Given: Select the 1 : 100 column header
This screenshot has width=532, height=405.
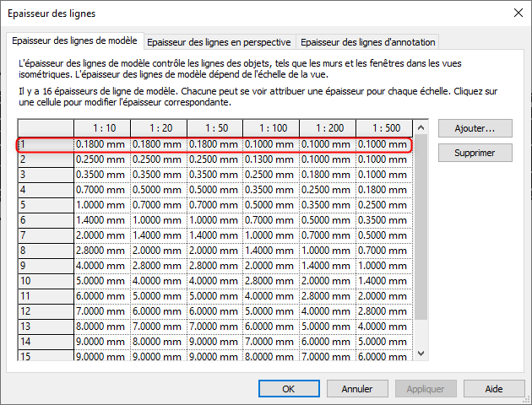Looking at the screenshot, I should tap(271, 127).
